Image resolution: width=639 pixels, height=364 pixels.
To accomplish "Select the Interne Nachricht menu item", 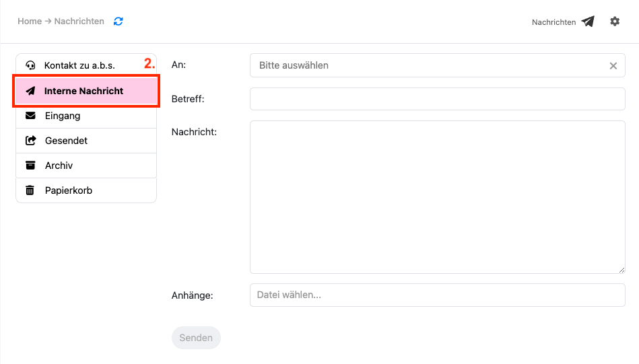I will point(84,91).
